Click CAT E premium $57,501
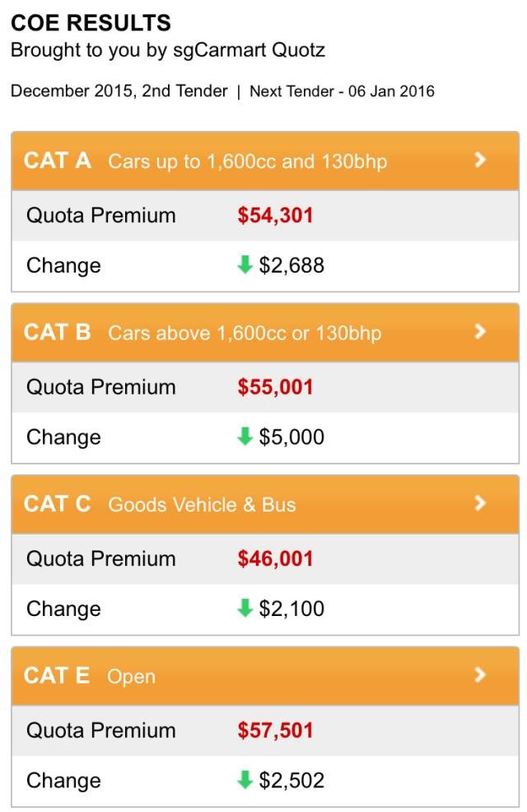Screen dimensions: 527x812 275,730
